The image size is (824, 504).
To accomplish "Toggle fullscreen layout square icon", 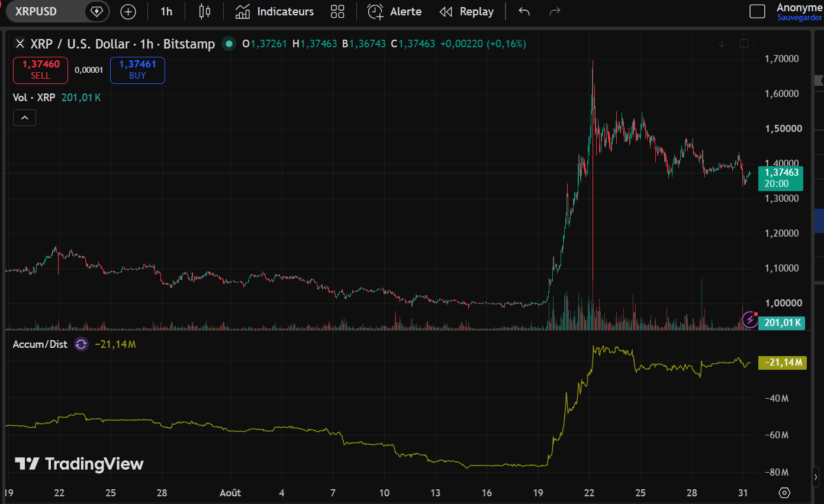I will point(757,11).
